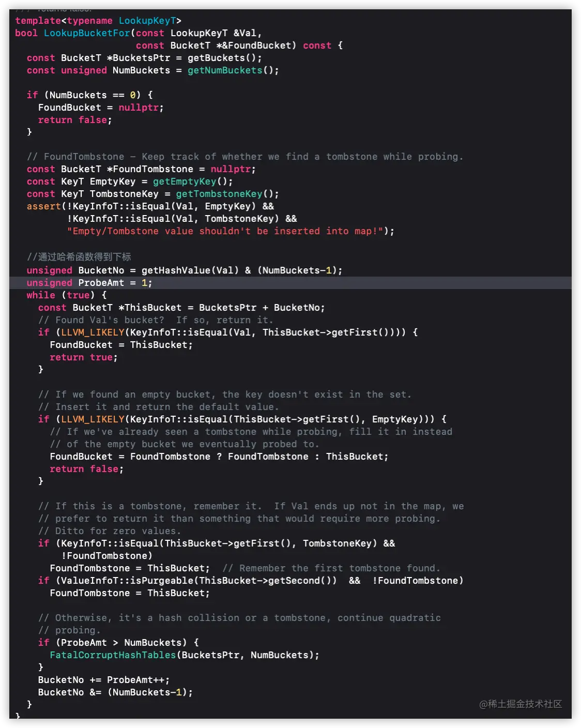Image resolution: width=581 pixels, height=728 pixels.
Task: Click the Chinese comment '//通过哈希函数得到下标'
Action: 79,257
